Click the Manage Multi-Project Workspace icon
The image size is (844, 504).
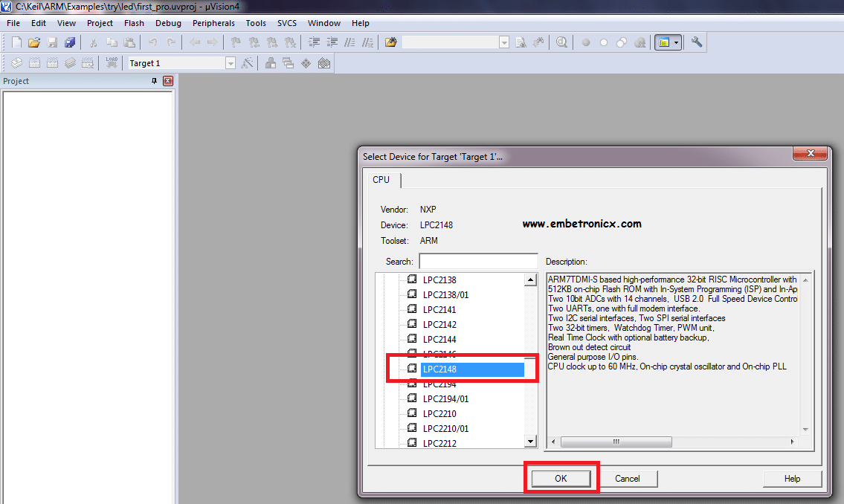(x=289, y=63)
